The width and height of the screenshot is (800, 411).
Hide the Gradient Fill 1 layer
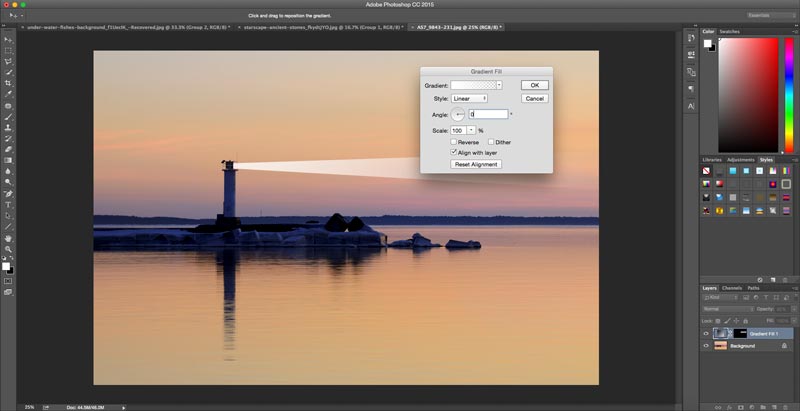(x=706, y=333)
